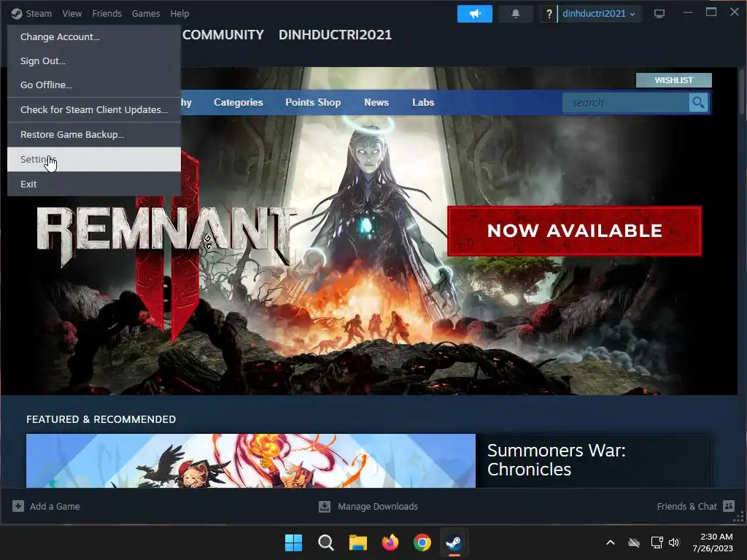The image size is (747, 560).
Task: Click the Manage Downloads arrow icon
Action: click(325, 506)
